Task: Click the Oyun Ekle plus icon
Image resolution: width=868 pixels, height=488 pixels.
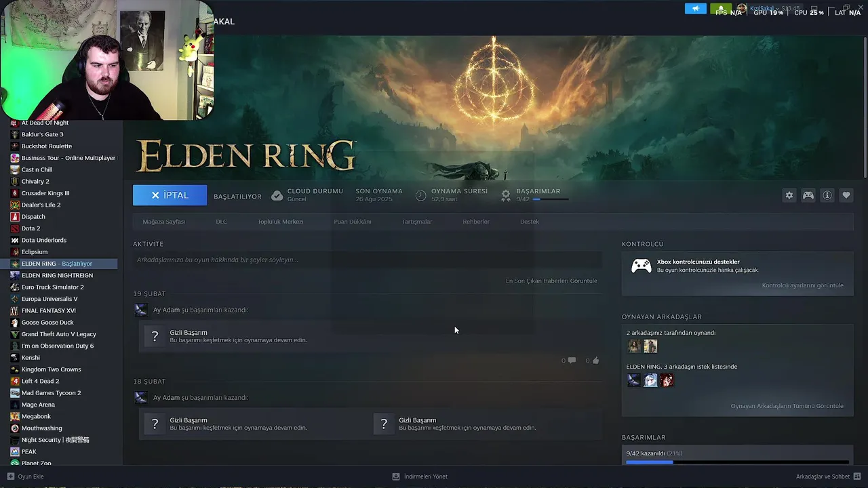Action: [x=10, y=476]
